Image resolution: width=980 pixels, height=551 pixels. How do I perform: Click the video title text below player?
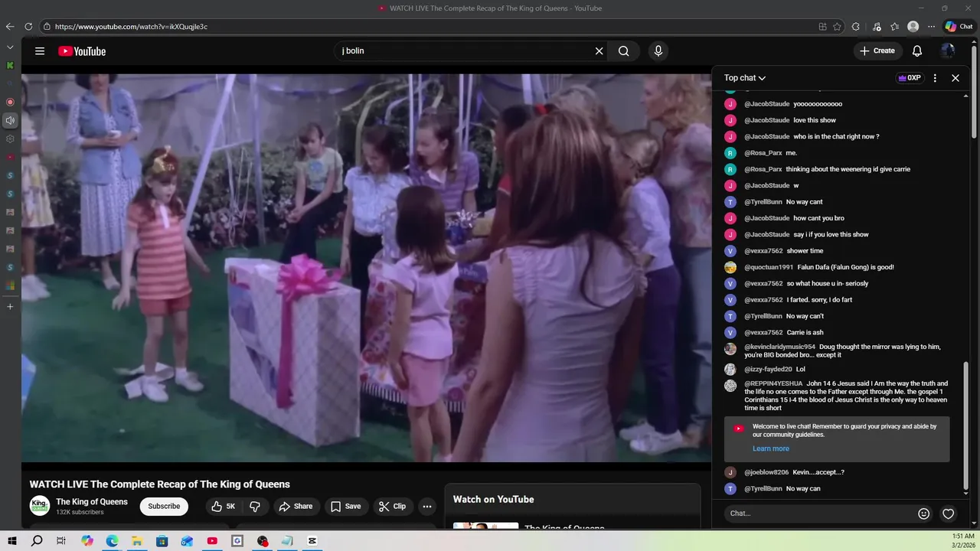tap(160, 484)
